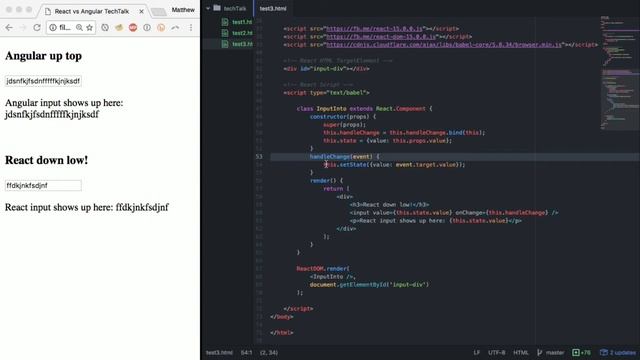Click the 'Angular up top' heading
The width and height of the screenshot is (640, 360).
point(43,56)
